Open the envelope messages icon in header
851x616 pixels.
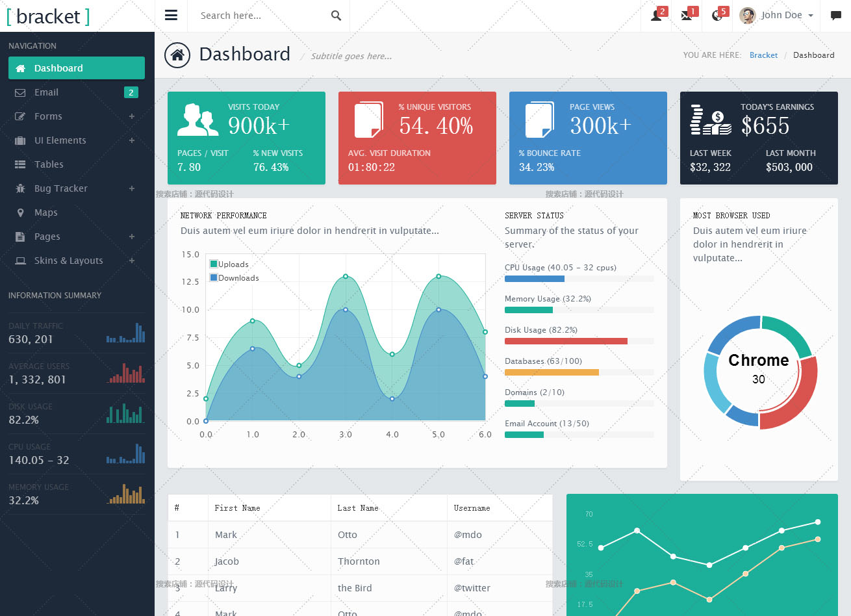[687, 16]
